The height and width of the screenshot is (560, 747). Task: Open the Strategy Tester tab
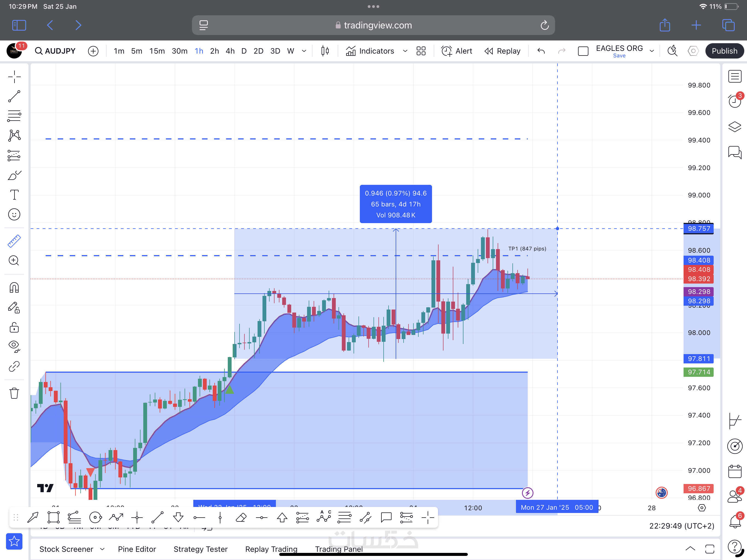pos(201,549)
